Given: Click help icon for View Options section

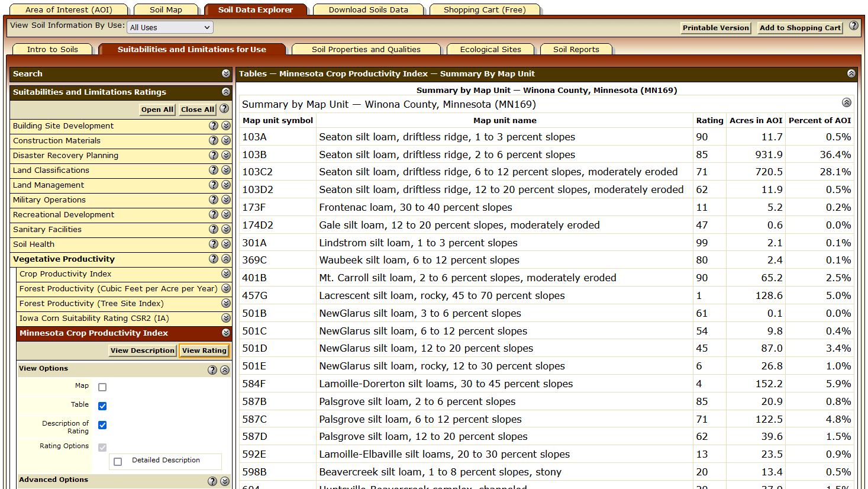Looking at the screenshot, I should coord(212,369).
